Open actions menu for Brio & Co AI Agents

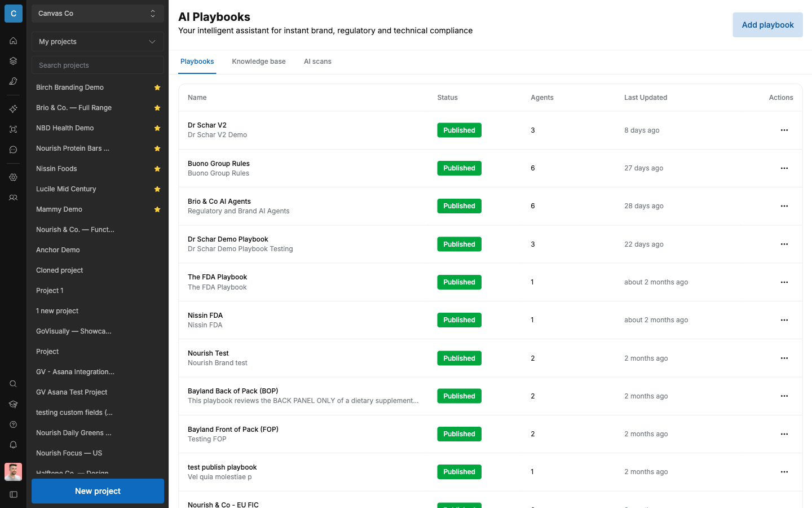[784, 206]
